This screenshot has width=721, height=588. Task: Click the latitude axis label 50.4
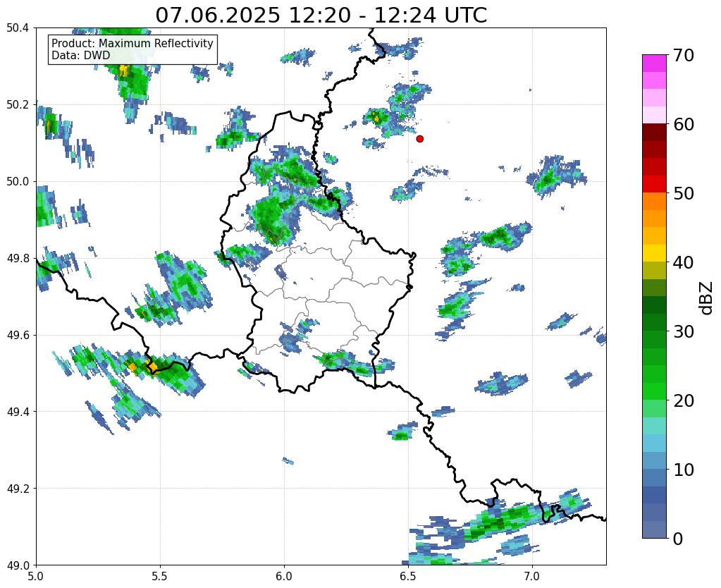tap(18, 28)
